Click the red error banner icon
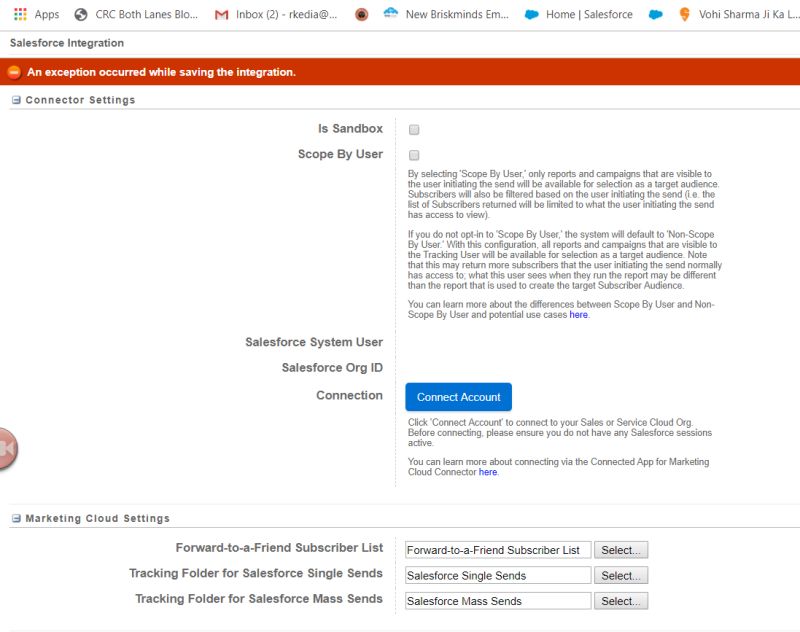The height and width of the screenshot is (632, 800). click(x=13, y=72)
